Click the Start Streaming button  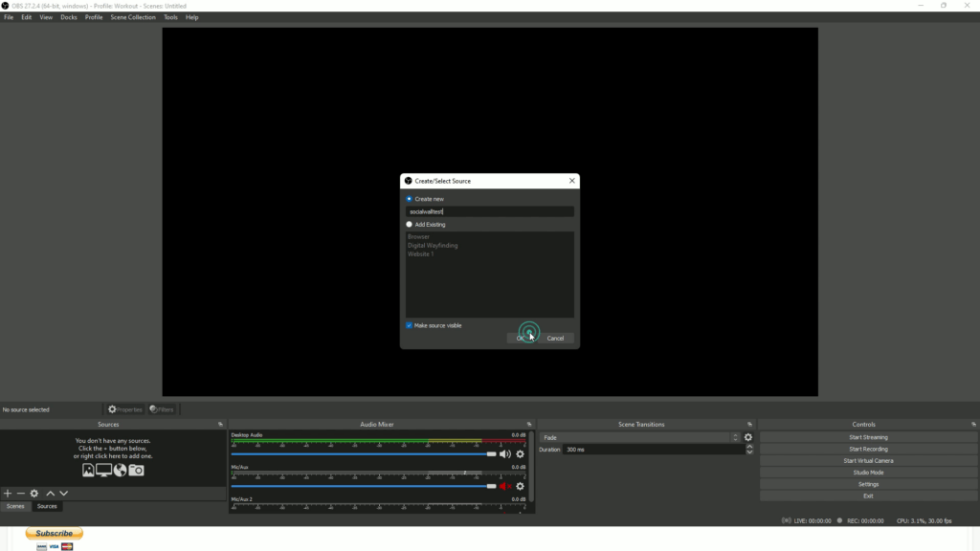coord(869,436)
